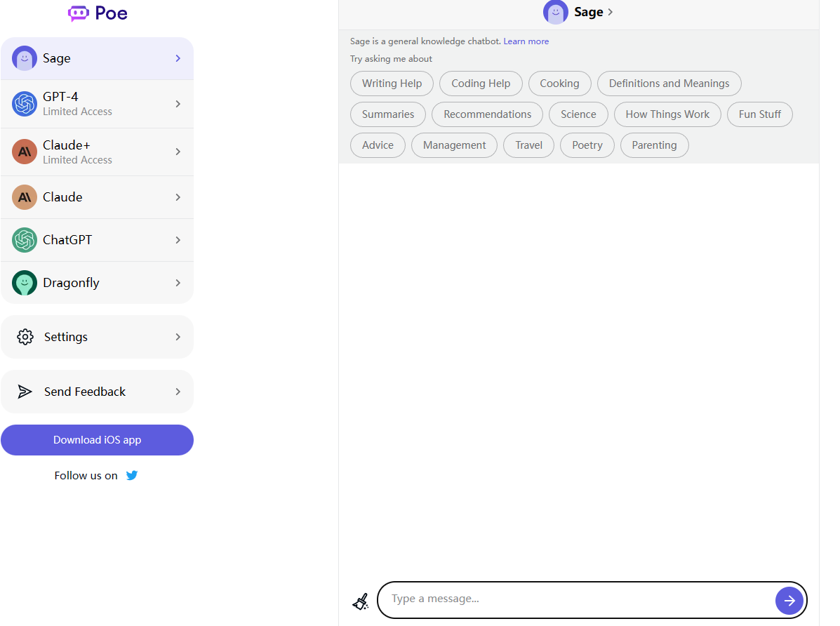
Task: Pick the Poetry topic chip
Action: pyautogui.click(x=587, y=145)
